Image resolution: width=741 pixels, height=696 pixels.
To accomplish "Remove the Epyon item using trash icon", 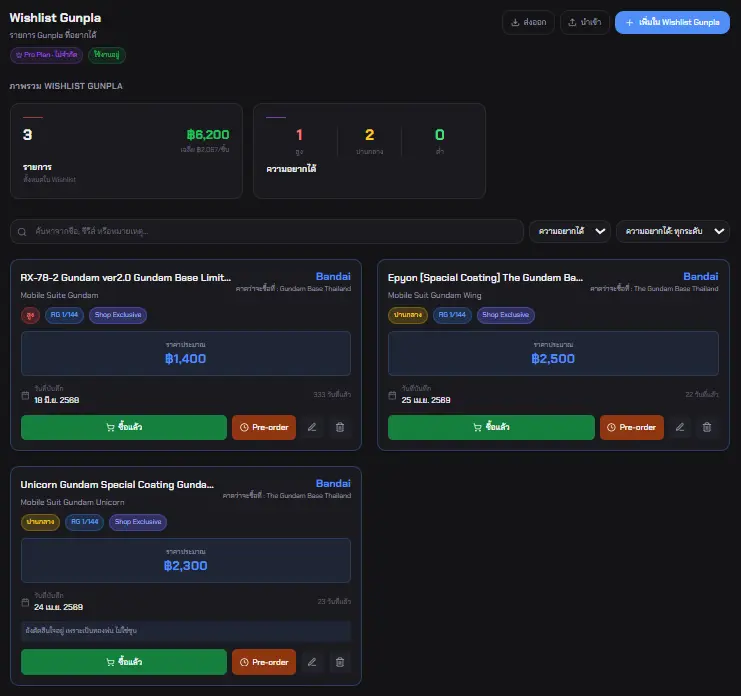I will (707, 428).
